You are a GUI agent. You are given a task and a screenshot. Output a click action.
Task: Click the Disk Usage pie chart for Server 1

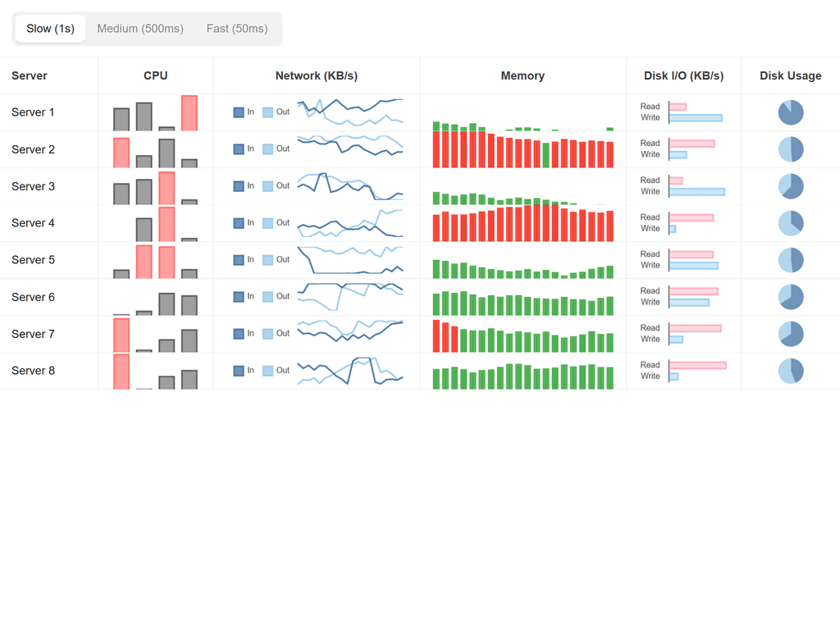tap(790, 112)
